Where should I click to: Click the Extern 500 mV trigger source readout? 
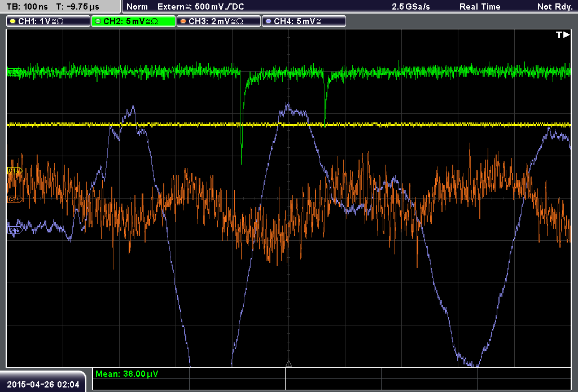click(201, 7)
